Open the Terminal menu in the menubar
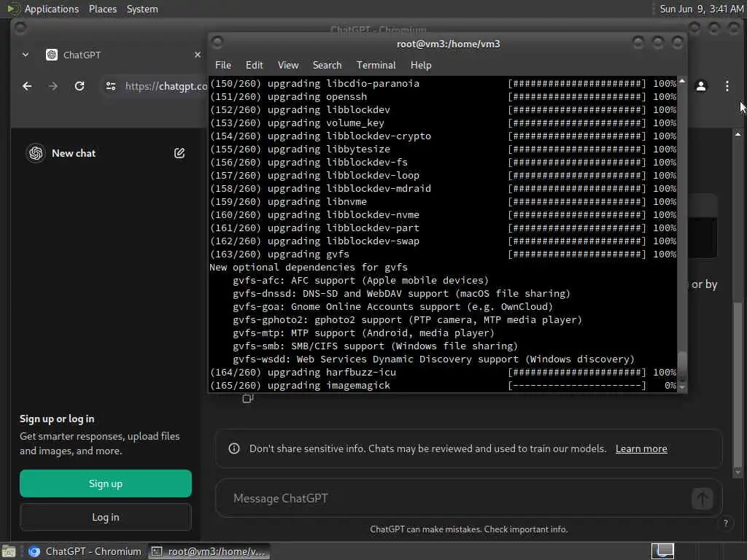 (376, 65)
